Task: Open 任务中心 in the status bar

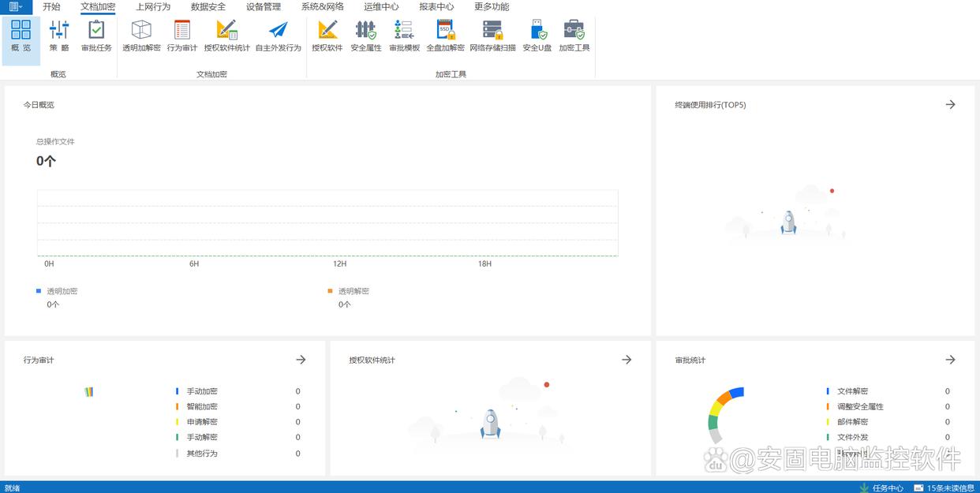Action: tap(882, 487)
